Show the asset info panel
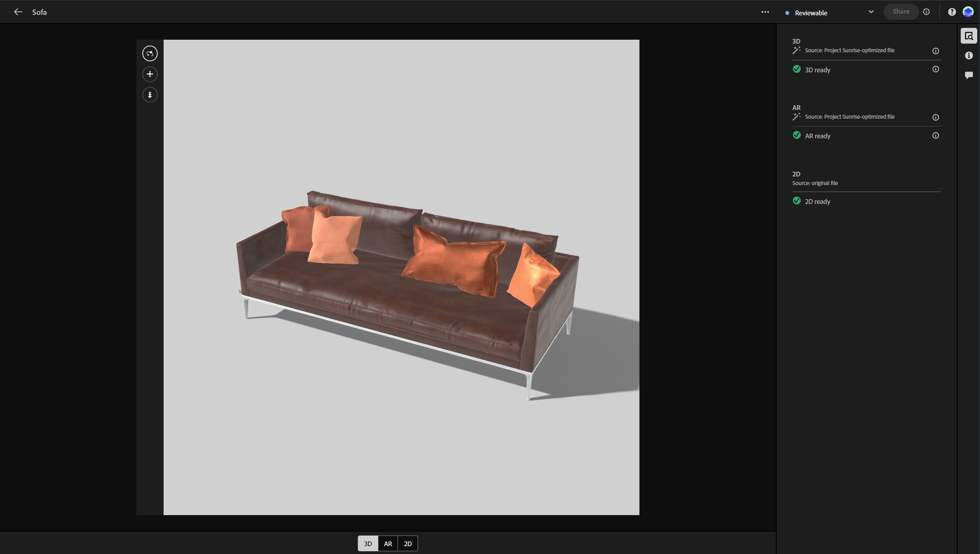 pos(969,56)
